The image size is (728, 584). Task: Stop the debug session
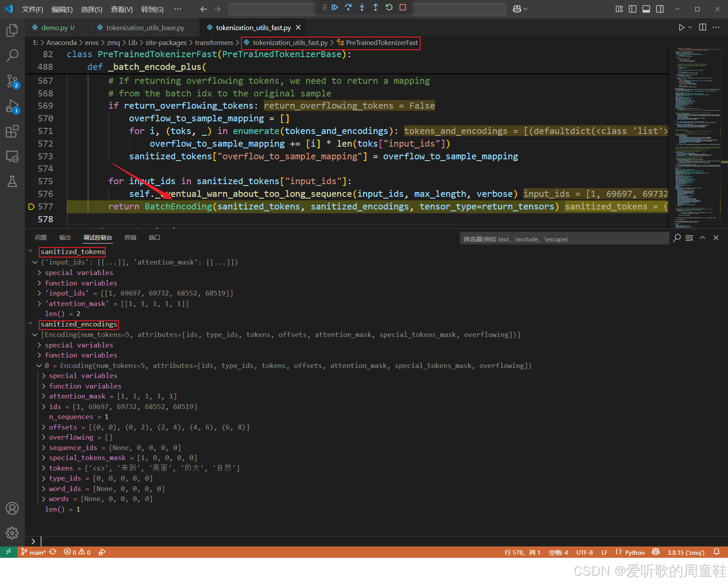[x=403, y=7]
